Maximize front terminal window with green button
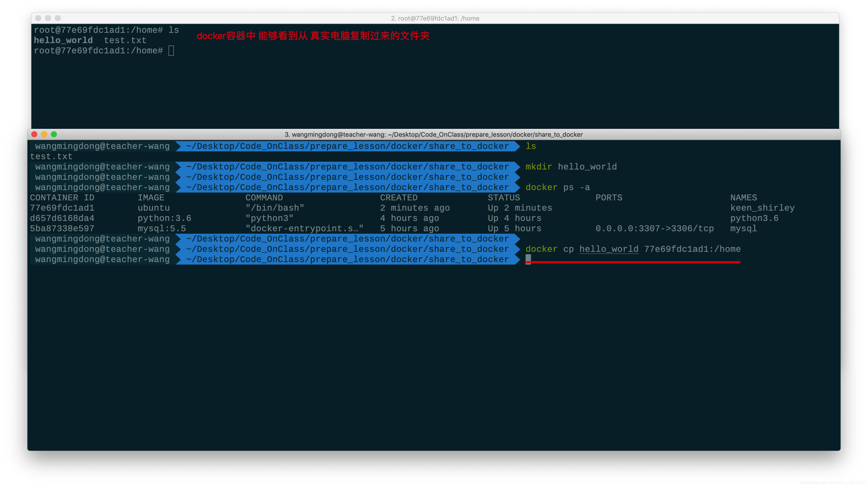The height and width of the screenshot is (487, 868). pos(54,134)
